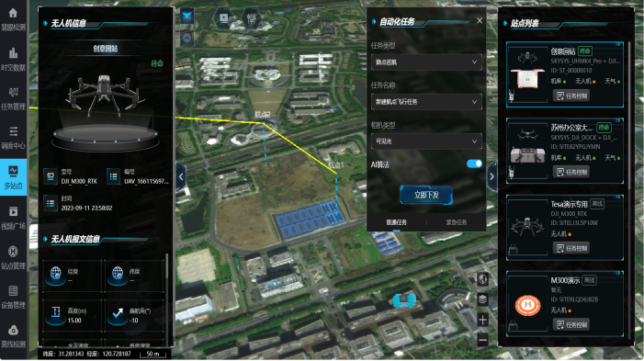Open 视频广场 in the left sidebar
Viewport: 644px width, 361px height.
tap(13, 218)
